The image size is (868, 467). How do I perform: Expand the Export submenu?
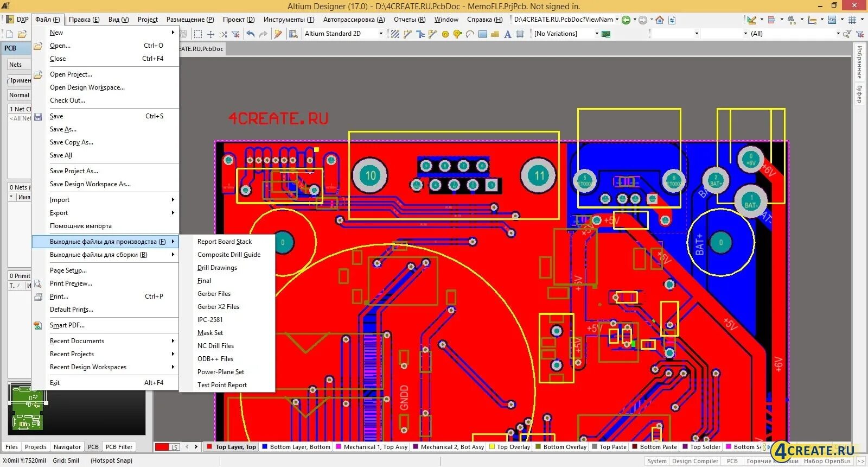(x=105, y=213)
